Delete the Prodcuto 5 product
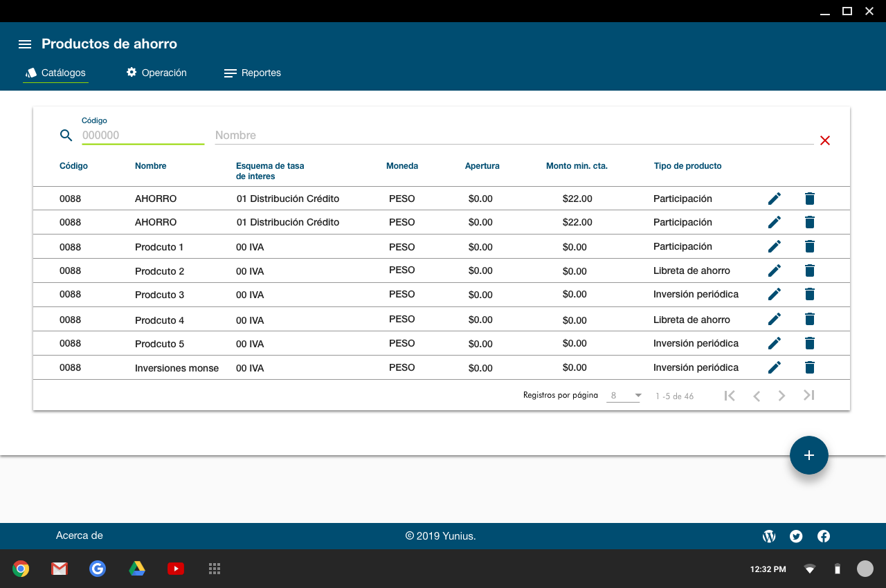Viewport: 886px width, 588px height. pos(810,343)
